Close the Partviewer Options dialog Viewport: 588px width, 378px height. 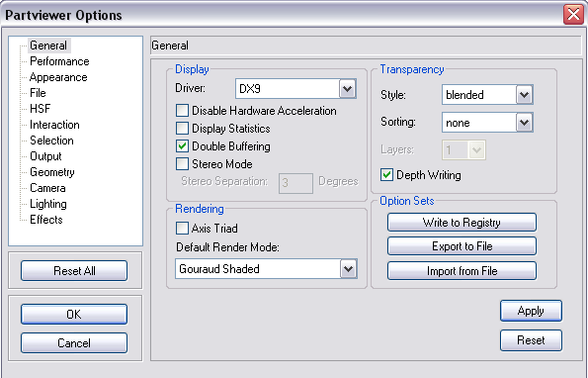point(574,15)
